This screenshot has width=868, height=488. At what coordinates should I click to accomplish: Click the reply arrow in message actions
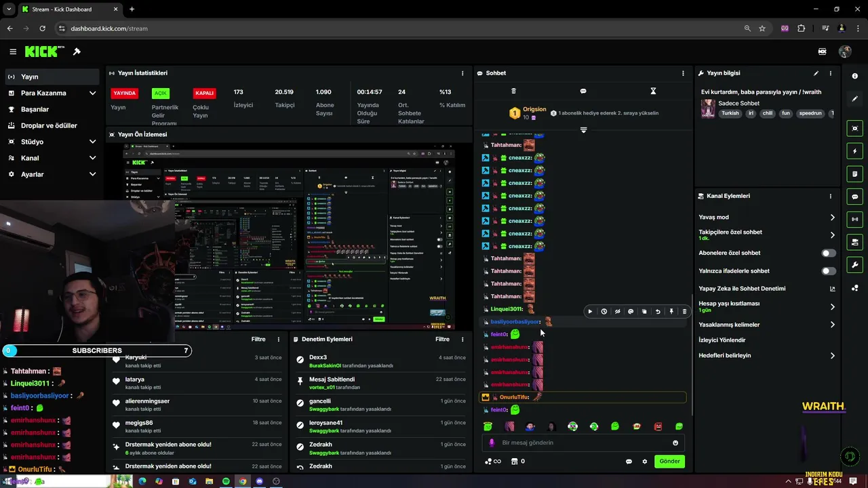point(658,312)
